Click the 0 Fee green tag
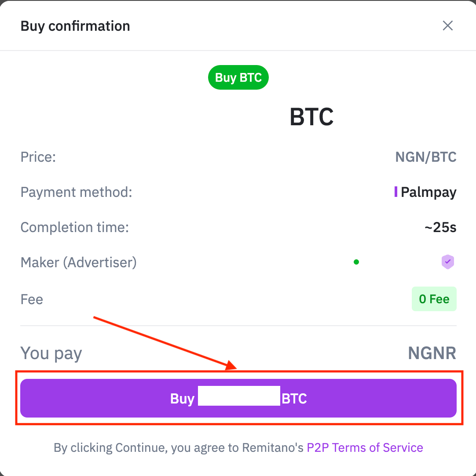This screenshot has width=476, height=476. click(434, 299)
